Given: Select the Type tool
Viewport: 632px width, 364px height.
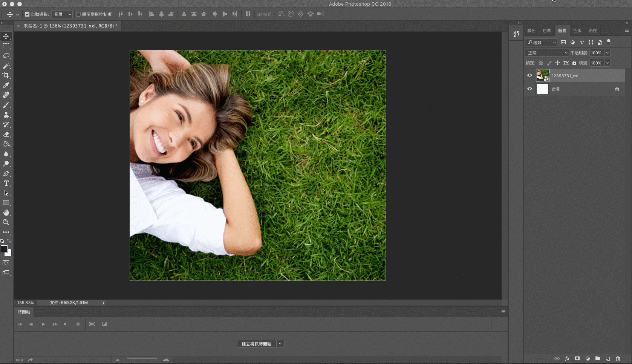Looking at the screenshot, I should pos(6,184).
